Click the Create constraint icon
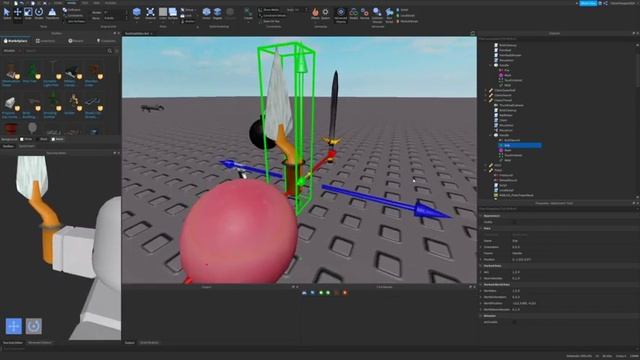The width and height of the screenshot is (640, 360). coord(248,13)
